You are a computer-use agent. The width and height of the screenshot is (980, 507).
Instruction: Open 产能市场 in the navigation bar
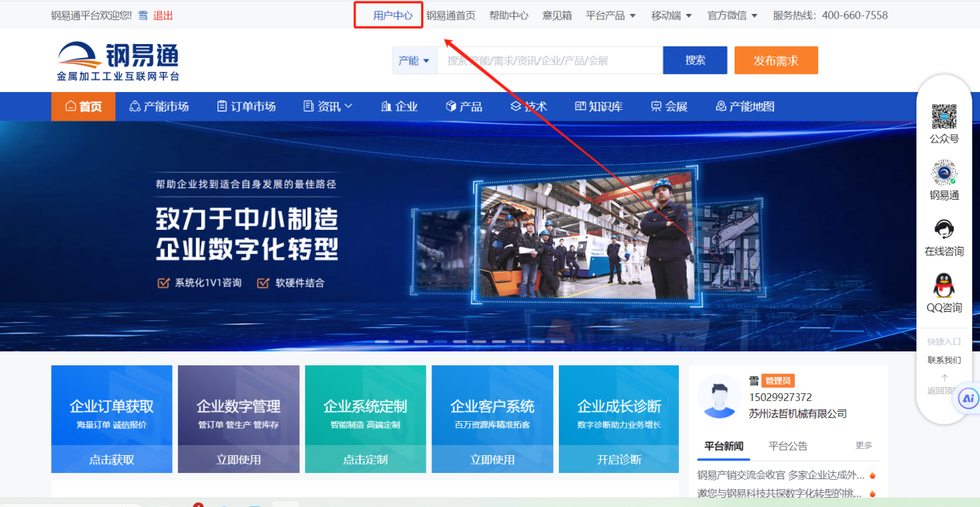tap(159, 107)
